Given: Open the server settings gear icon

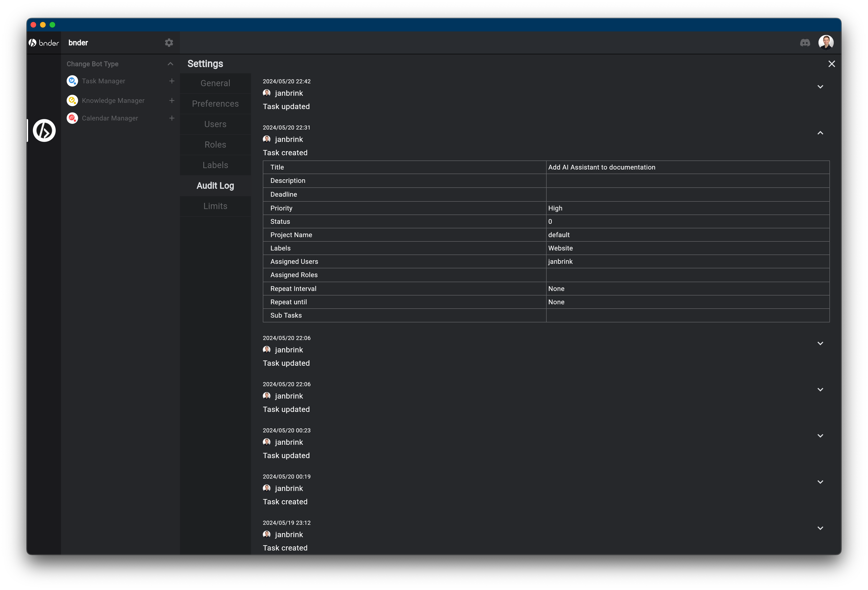Looking at the screenshot, I should 169,43.
